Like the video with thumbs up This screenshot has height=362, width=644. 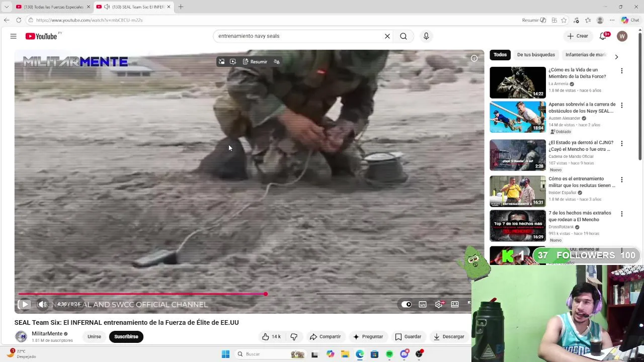(271, 337)
